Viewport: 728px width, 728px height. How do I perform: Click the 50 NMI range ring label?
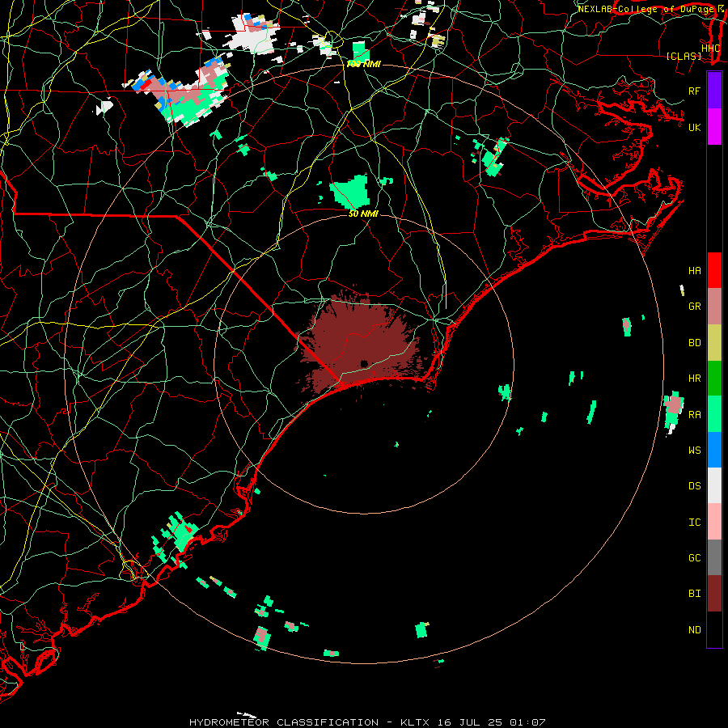pos(363,214)
